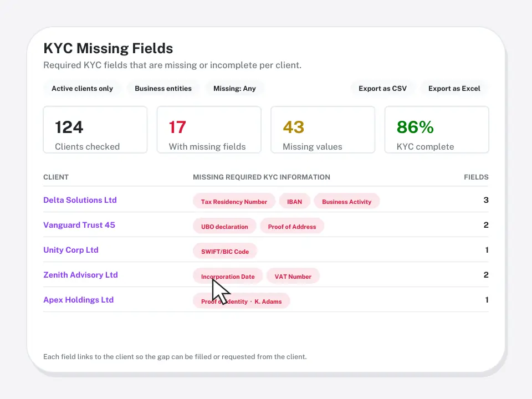Click the UBO declaration tag
The image size is (532, 399).
[224, 227]
